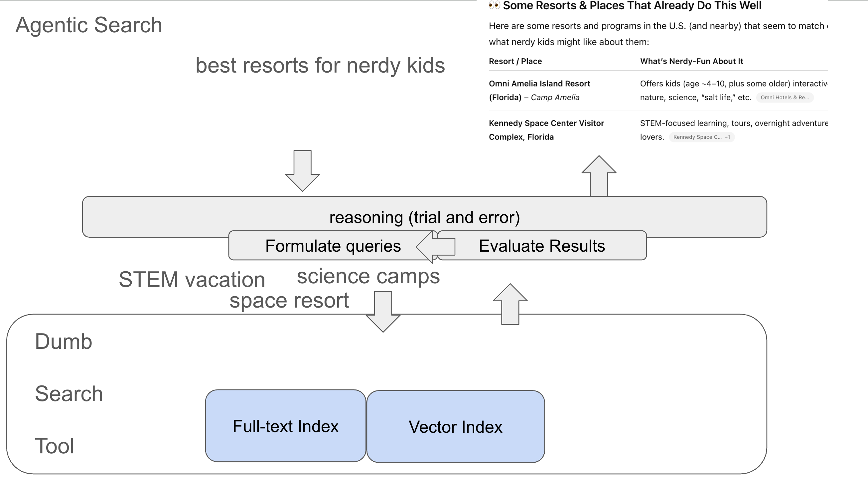The image size is (868, 482).
Task: Click the 'best resorts for nerdy kids' query text
Action: pos(320,65)
